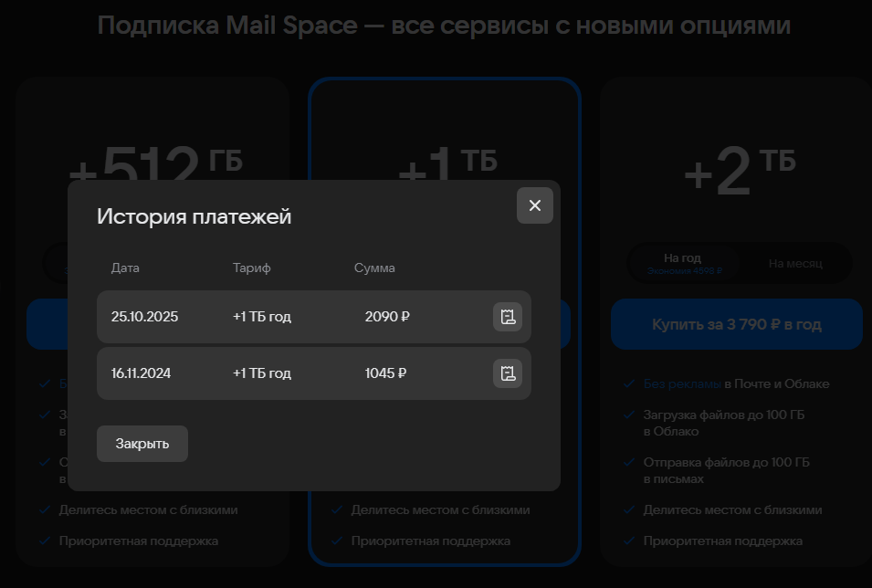This screenshot has height=588, width=872.
Task: Select the На год billing option
Action: click(x=684, y=263)
